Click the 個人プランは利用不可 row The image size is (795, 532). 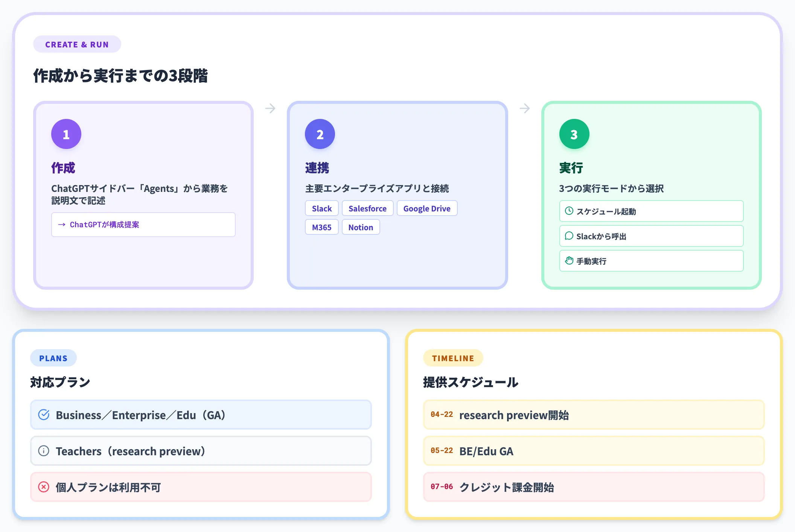click(201, 487)
